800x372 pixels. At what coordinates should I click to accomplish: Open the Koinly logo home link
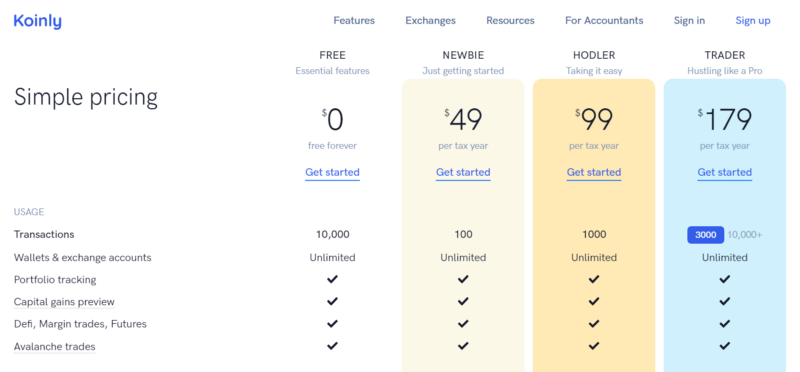(x=37, y=21)
